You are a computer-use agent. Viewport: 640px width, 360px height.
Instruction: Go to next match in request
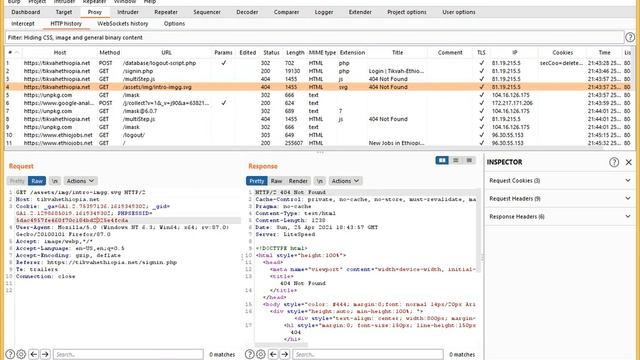coord(45,354)
